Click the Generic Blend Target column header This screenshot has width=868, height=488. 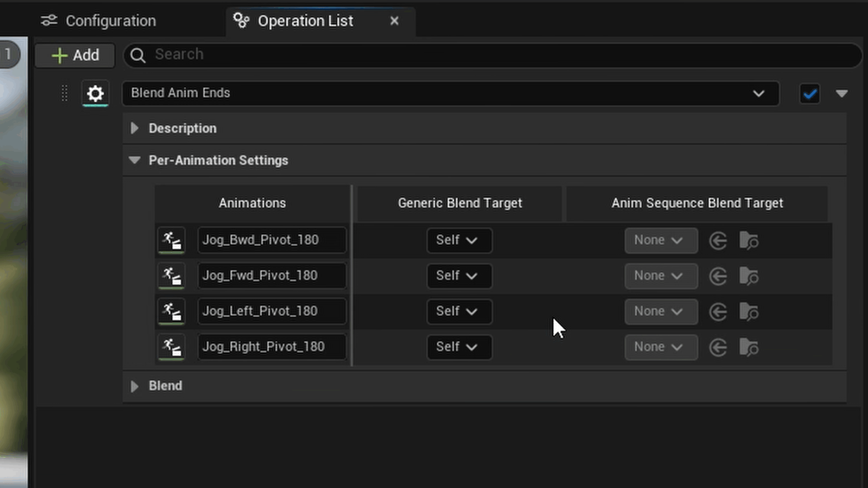click(x=459, y=203)
